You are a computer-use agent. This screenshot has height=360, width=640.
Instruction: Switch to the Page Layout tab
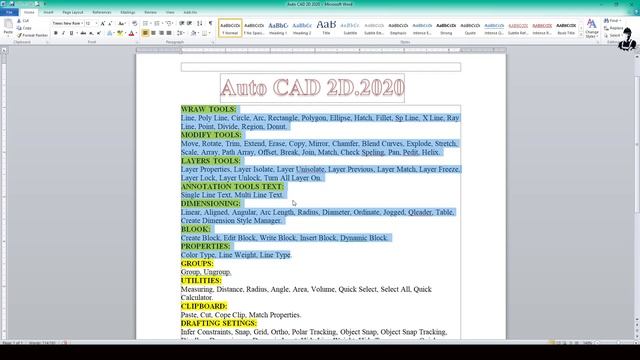click(73, 12)
